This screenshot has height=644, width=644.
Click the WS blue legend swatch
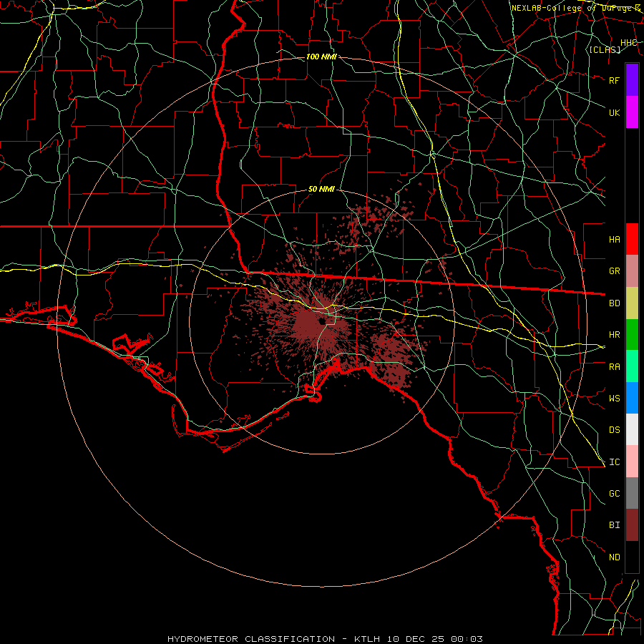click(x=632, y=398)
